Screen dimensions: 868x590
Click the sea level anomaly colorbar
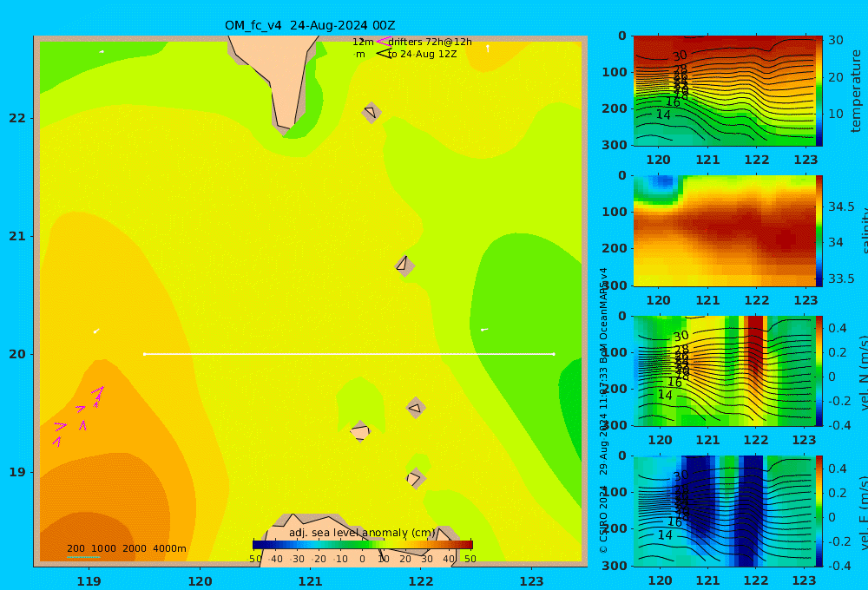click(363, 545)
